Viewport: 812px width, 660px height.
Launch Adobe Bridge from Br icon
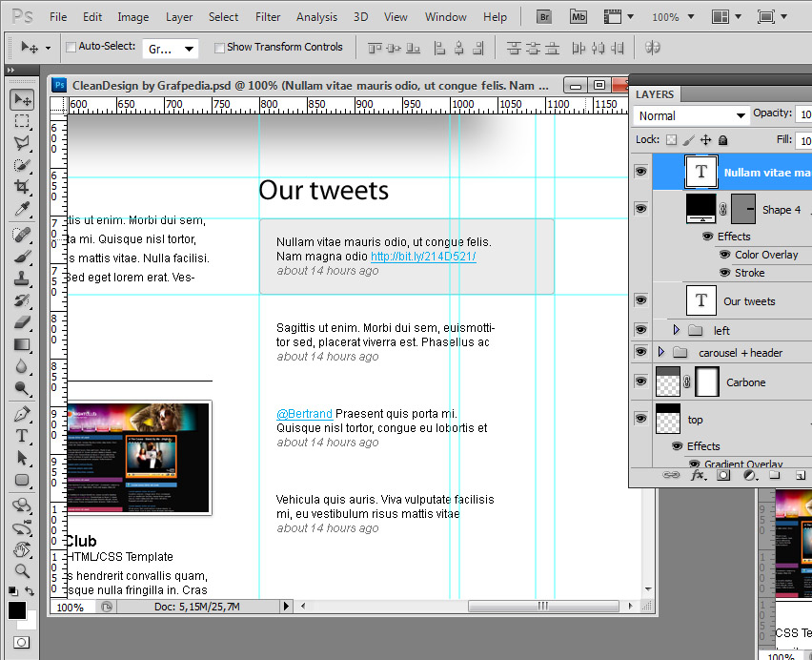click(x=544, y=17)
